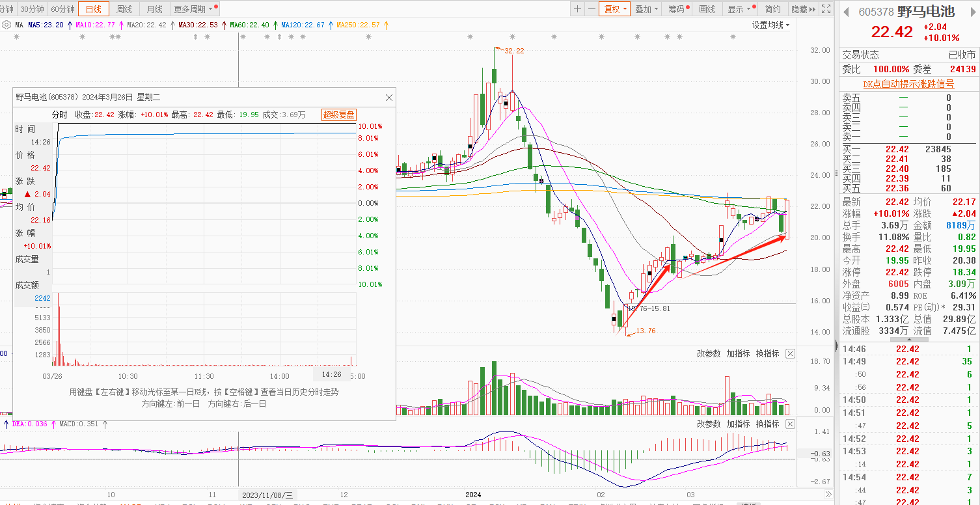The height and width of the screenshot is (505, 980).
Task: Click 换指标 in volume panel
Action: coord(767,353)
